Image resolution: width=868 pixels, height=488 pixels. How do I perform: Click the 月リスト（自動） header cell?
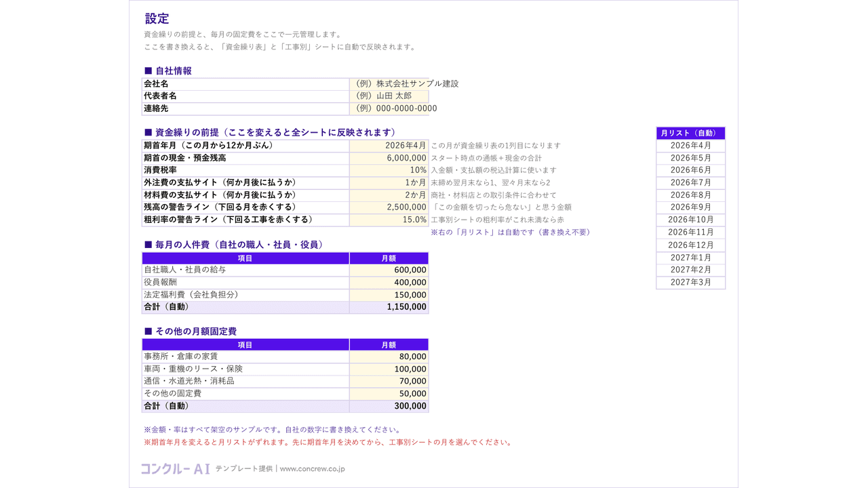[x=691, y=134]
